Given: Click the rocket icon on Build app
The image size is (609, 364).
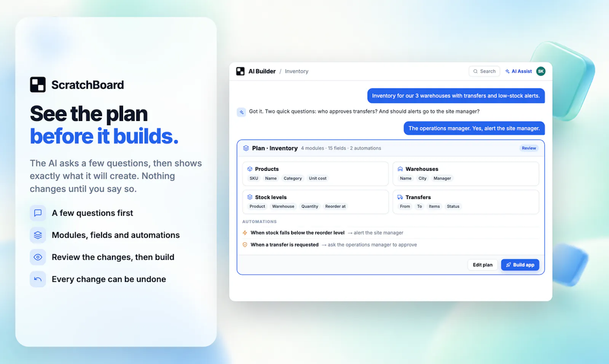Looking at the screenshot, I should tap(509, 265).
